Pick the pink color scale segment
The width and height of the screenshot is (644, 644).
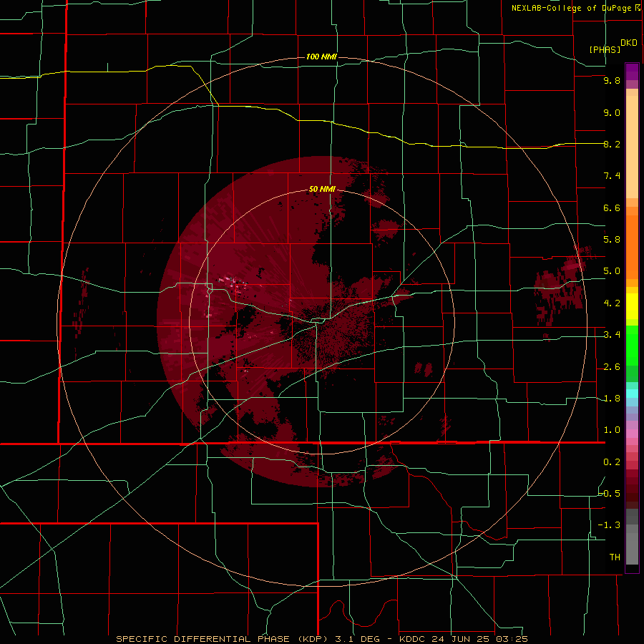[x=632, y=434]
